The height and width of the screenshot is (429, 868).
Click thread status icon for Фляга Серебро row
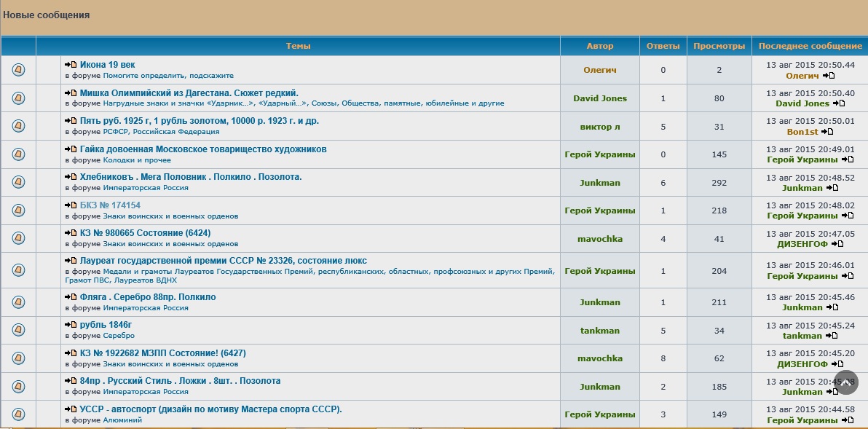18,302
